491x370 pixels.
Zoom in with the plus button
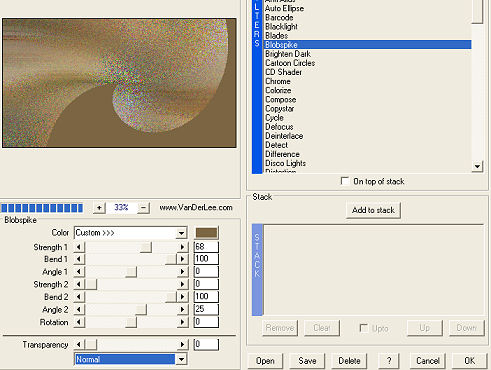(x=99, y=208)
